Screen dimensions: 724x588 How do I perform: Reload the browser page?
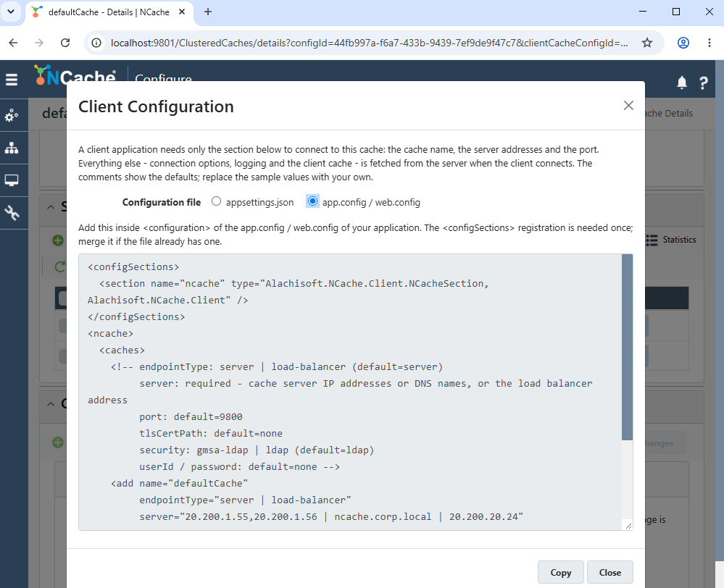click(65, 43)
